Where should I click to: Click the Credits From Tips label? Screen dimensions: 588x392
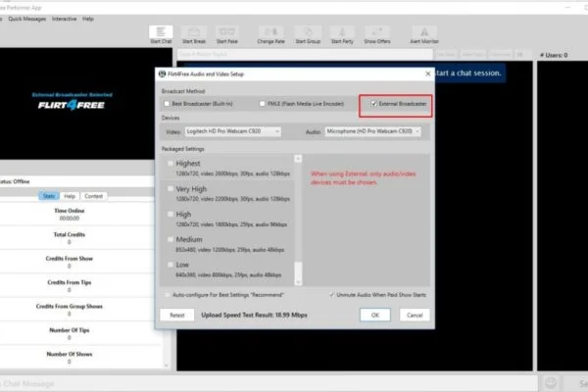pyautogui.click(x=70, y=282)
